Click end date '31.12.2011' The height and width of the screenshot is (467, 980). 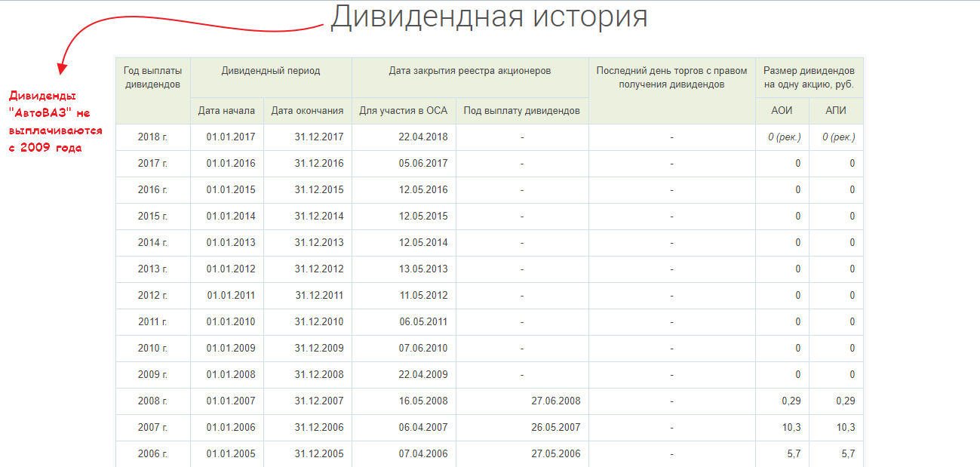(x=319, y=296)
